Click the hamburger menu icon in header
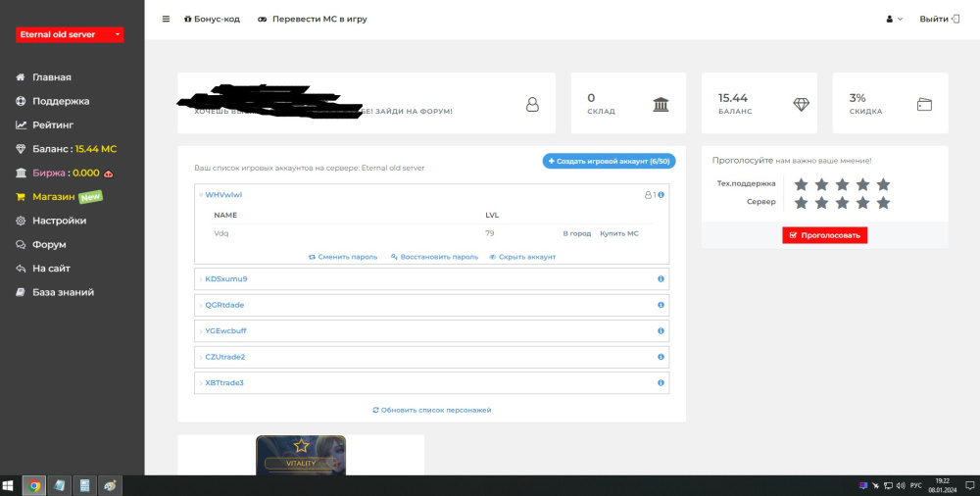This screenshot has width=980, height=496. coord(166,19)
